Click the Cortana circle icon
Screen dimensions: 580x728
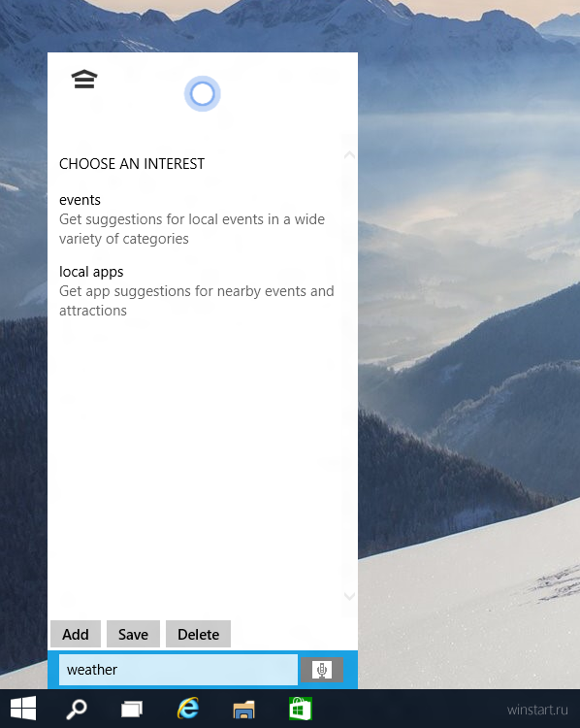tap(203, 94)
